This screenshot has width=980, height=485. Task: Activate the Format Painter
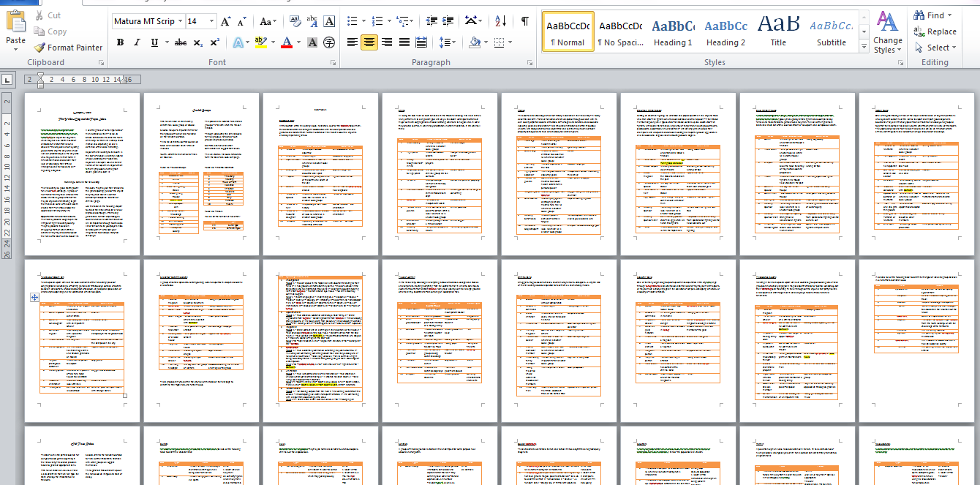tap(68, 48)
